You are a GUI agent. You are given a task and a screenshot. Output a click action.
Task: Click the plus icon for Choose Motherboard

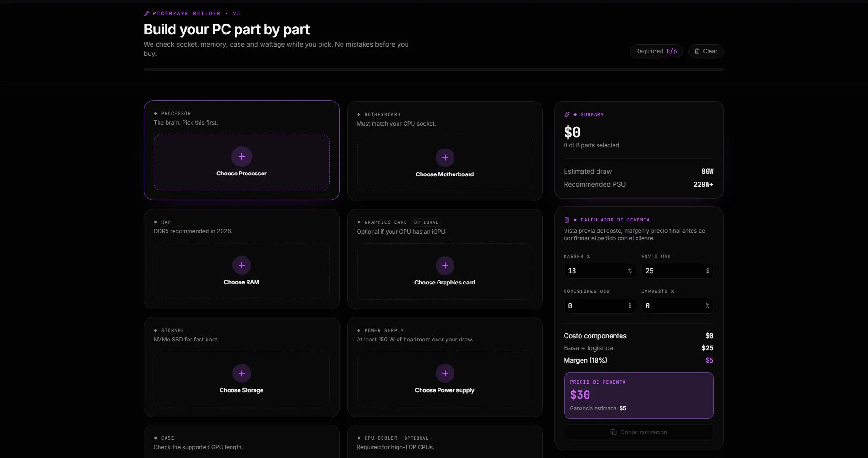point(445,158)
